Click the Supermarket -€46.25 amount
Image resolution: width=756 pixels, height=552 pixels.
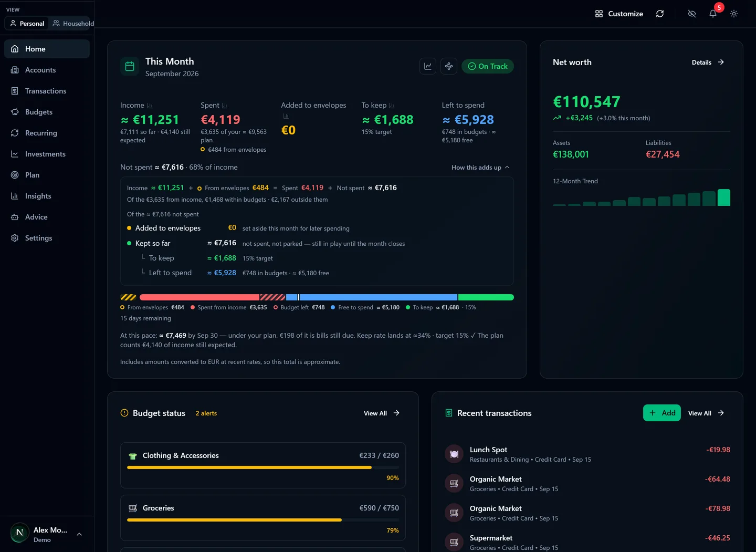coord(718,538)
